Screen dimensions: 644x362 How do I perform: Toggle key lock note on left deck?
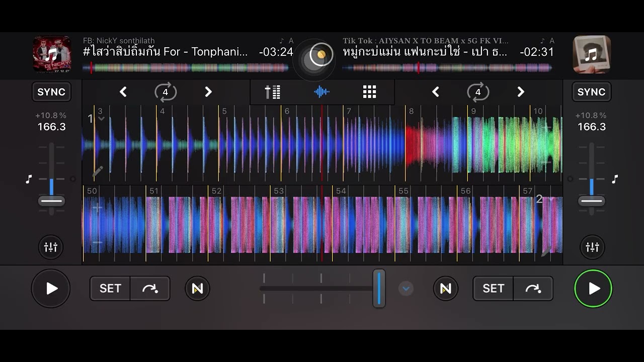pos(29,179)
